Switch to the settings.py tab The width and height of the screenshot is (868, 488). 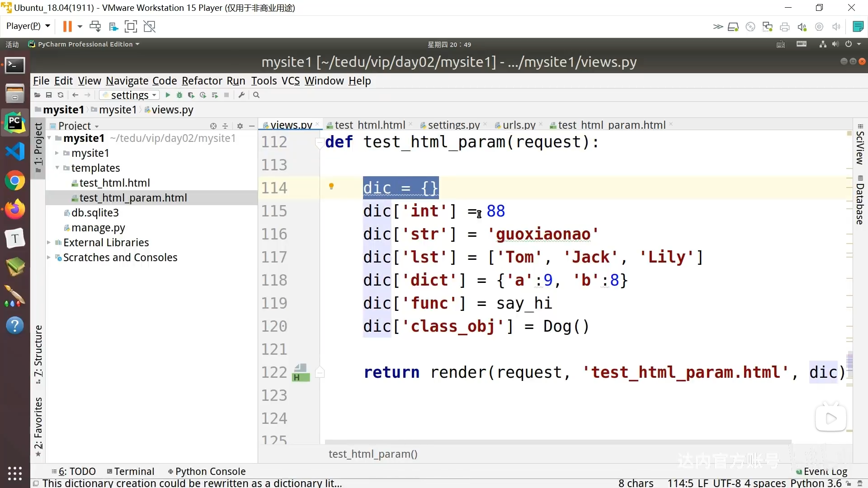453,125
